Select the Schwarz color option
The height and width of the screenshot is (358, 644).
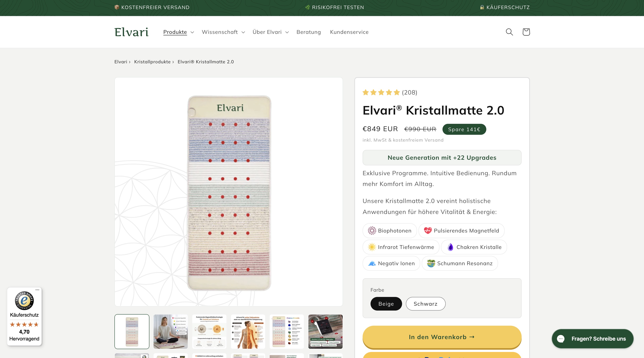(425, 304)
